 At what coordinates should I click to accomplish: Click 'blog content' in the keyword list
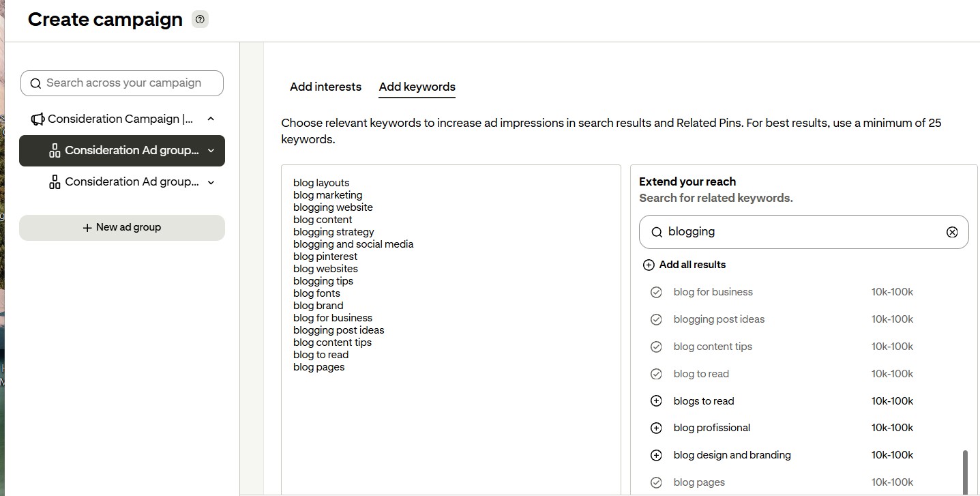click(x=323, y=220)
